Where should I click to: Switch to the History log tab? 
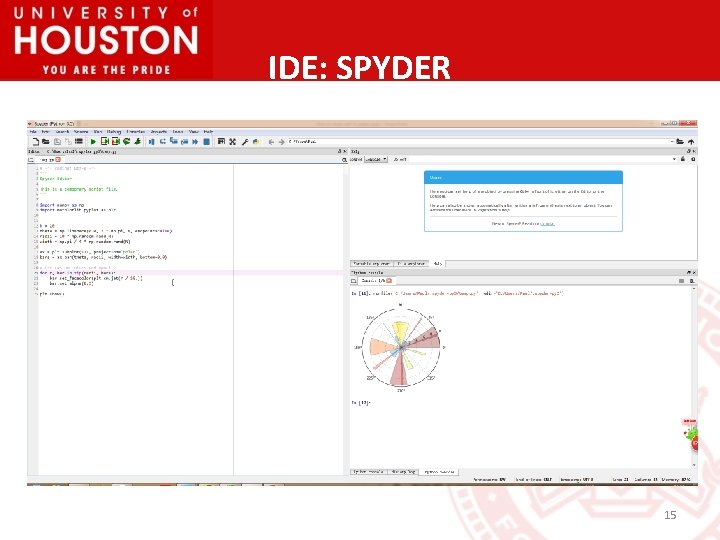tap(403, 472)
